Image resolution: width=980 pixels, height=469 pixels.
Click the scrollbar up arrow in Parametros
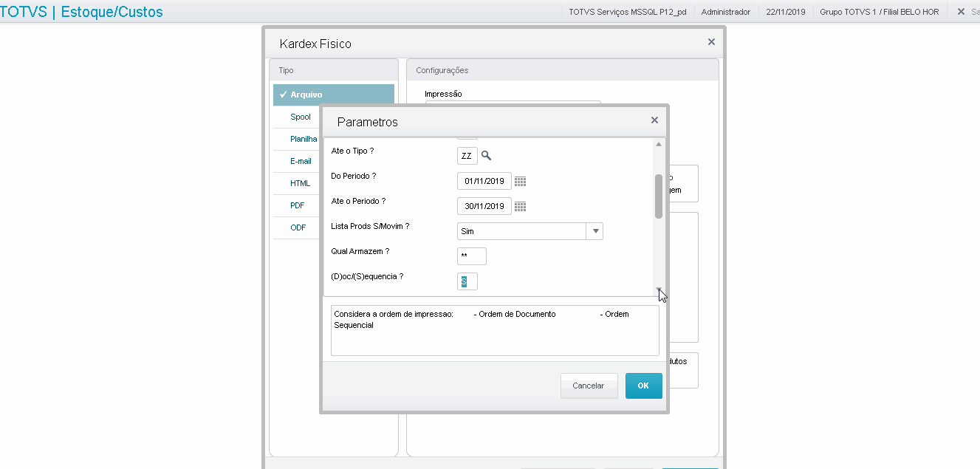coord(659,144)
